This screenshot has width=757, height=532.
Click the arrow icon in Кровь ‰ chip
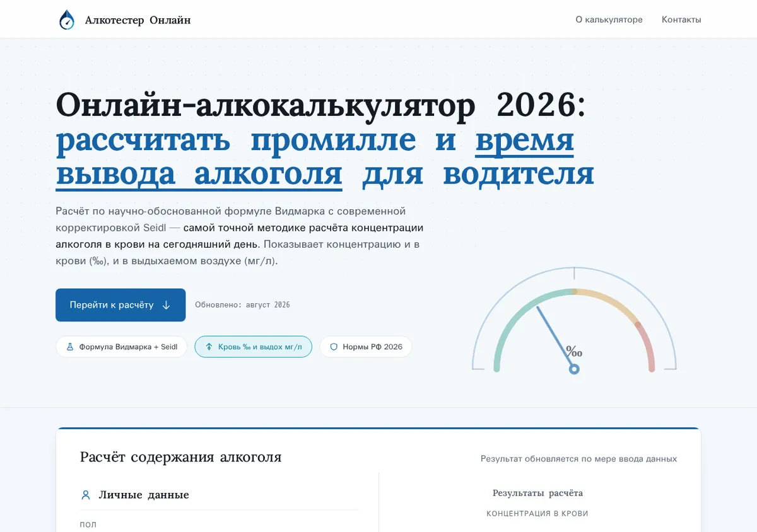(x=209, y=347)
